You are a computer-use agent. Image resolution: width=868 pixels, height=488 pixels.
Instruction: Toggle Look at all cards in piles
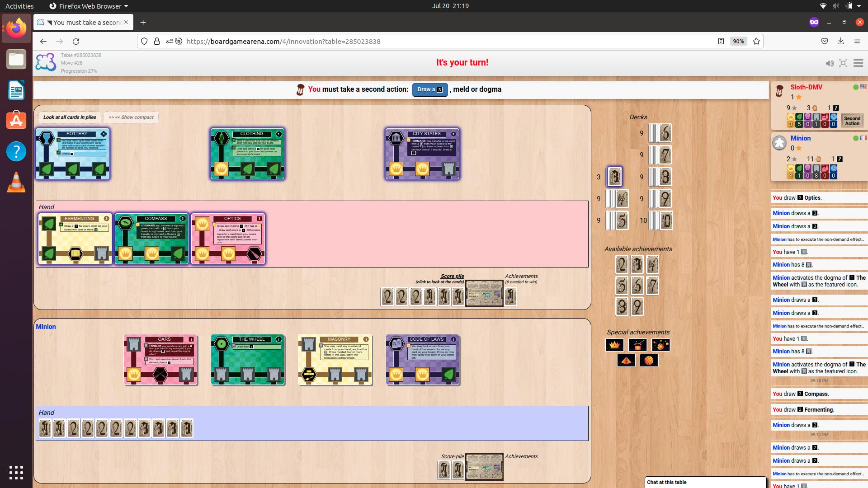[x=70, y=117]
